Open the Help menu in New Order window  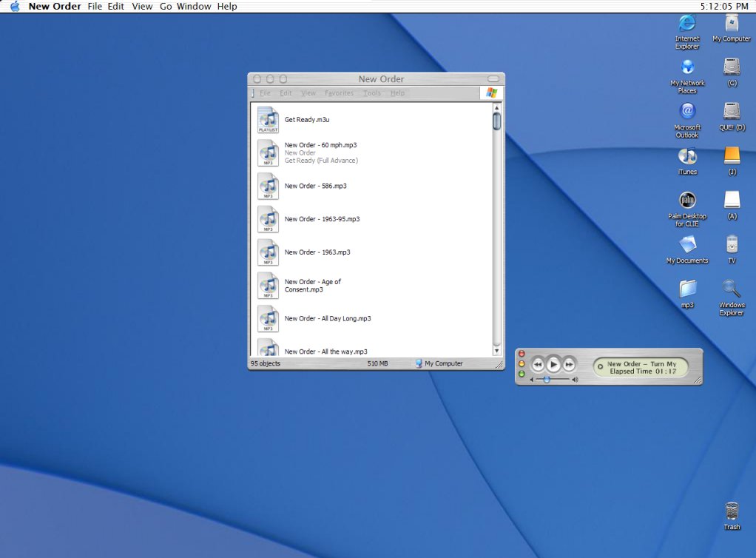point(397,93)
